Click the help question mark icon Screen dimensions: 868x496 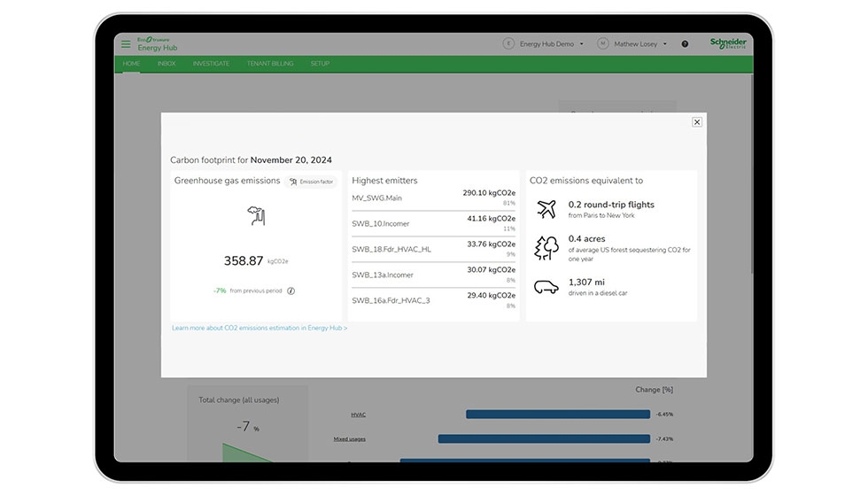click(x=685, y=44)
